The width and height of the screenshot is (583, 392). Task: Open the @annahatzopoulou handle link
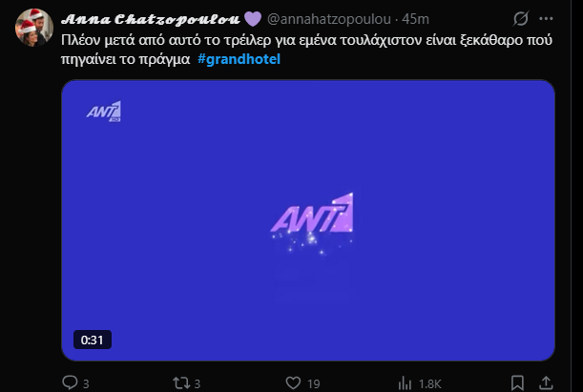click(329, 19)
